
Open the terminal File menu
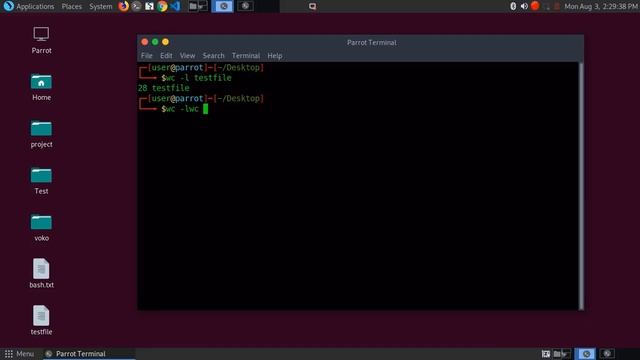tap(147, 56)
